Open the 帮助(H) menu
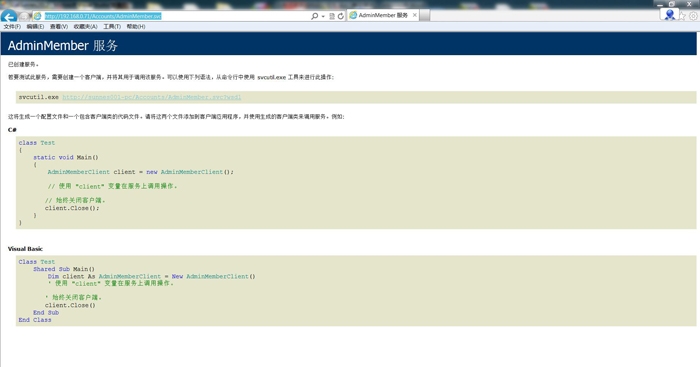Image resolution: width=700 pixels, height=367 pixels. point(136,27)
